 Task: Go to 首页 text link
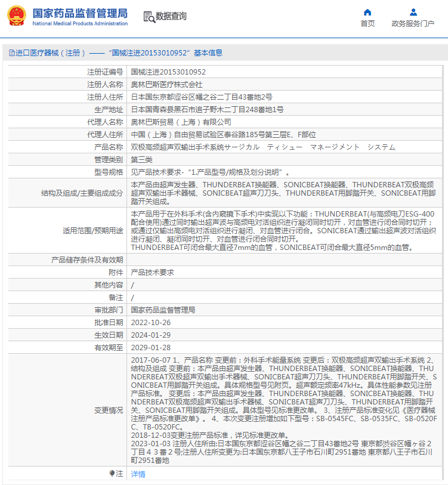point(367,23)
